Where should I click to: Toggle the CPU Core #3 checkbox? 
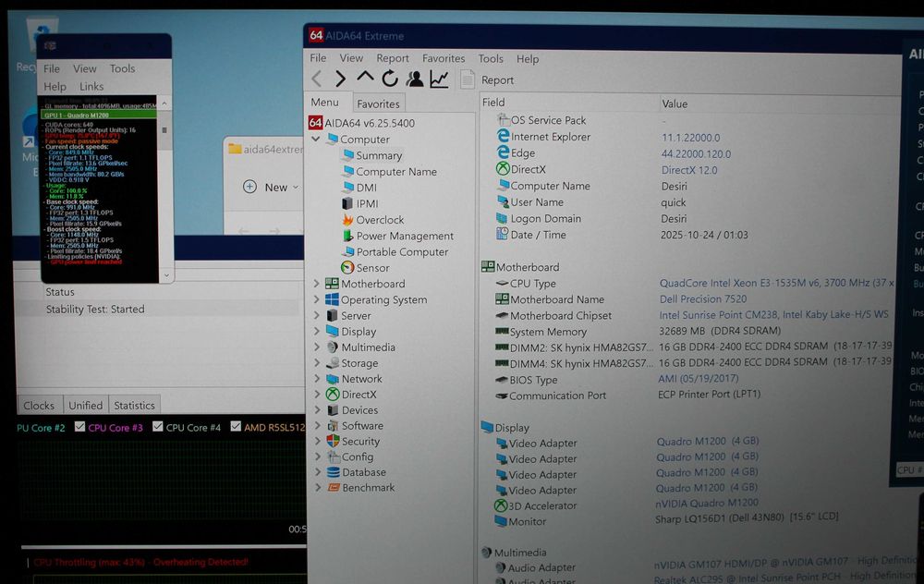pyautogui.click(x=80, y=427)
